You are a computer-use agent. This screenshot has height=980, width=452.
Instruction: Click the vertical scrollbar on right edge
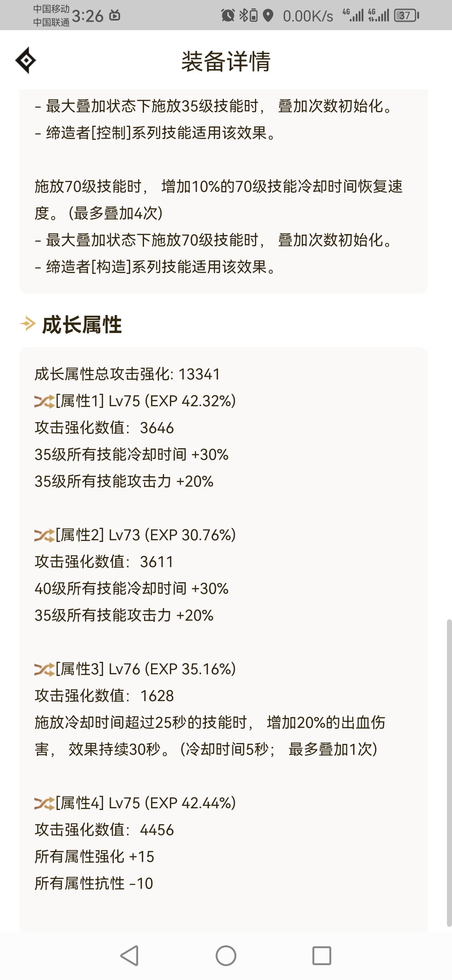[449, 773]
